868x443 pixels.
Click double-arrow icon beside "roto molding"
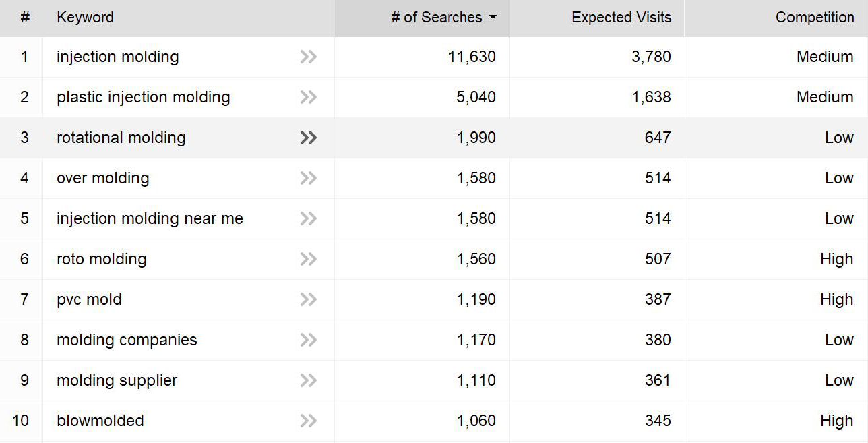tap(309, 260)
